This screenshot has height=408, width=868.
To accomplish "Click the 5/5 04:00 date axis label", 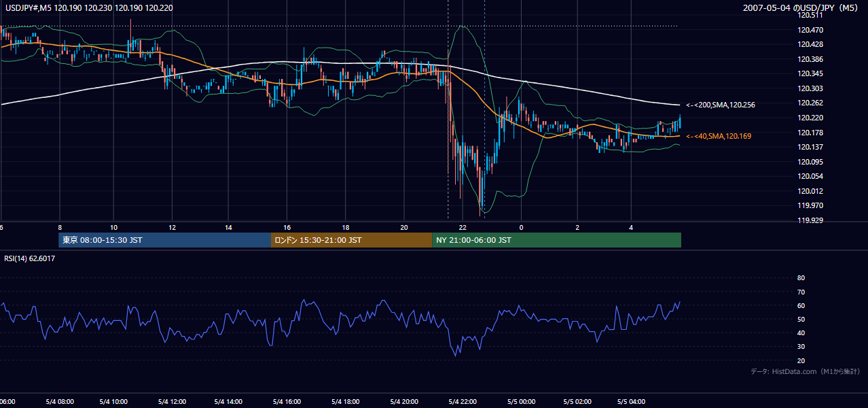I will tap(631, 401).
